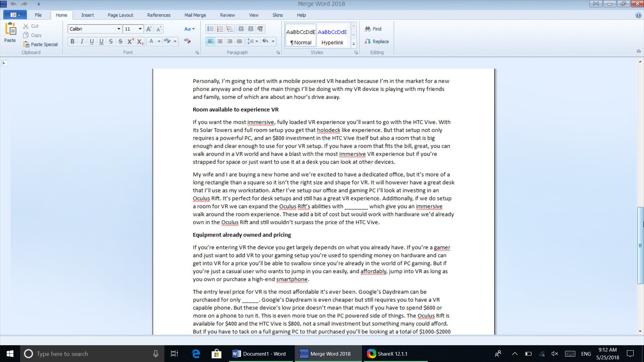Click the Windows search box

pos(92,354)
